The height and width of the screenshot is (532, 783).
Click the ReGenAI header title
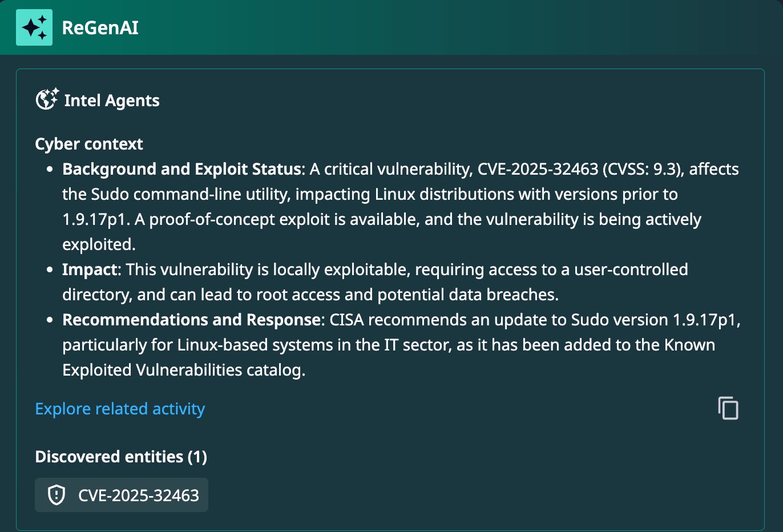coord(100,27)
